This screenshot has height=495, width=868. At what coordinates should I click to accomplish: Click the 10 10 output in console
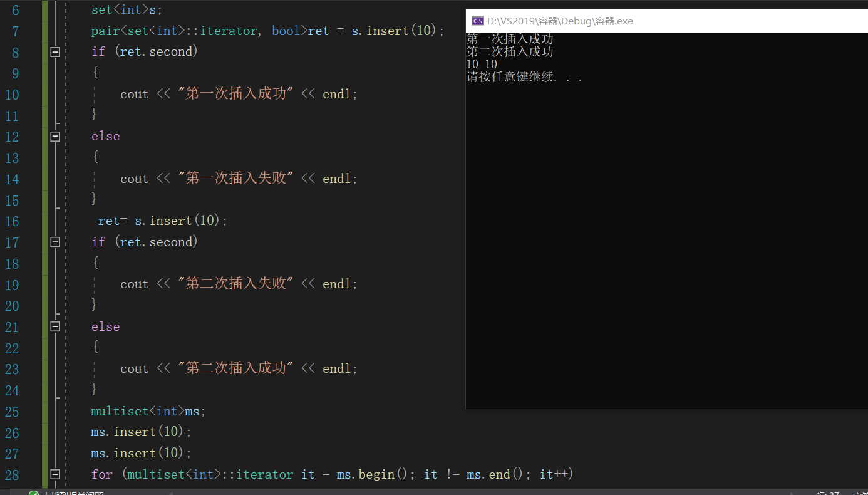click(482, 63)
